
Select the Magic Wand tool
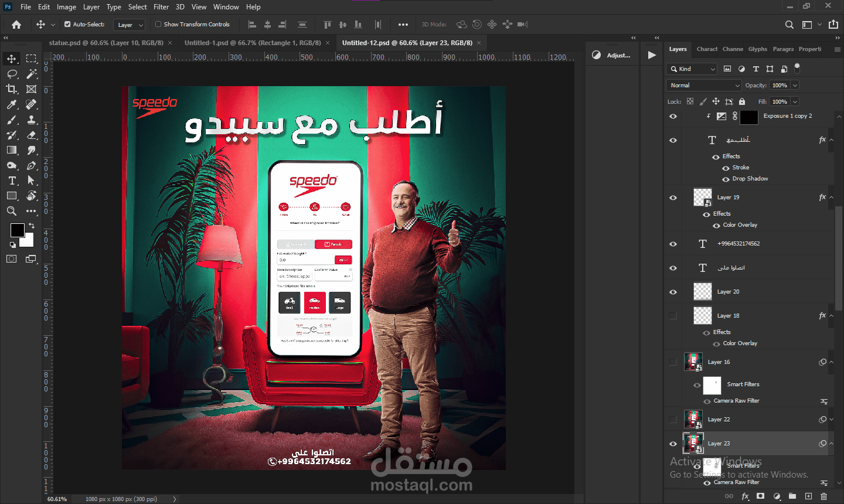[x=32, y=74]
